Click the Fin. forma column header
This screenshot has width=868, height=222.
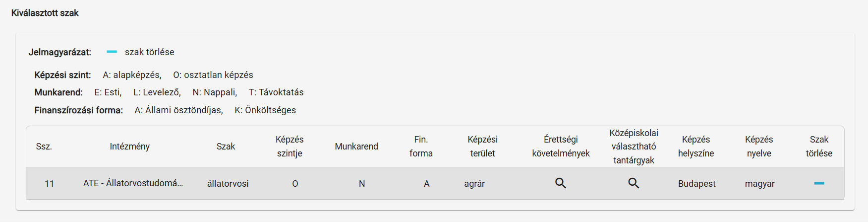click(421, 147)
